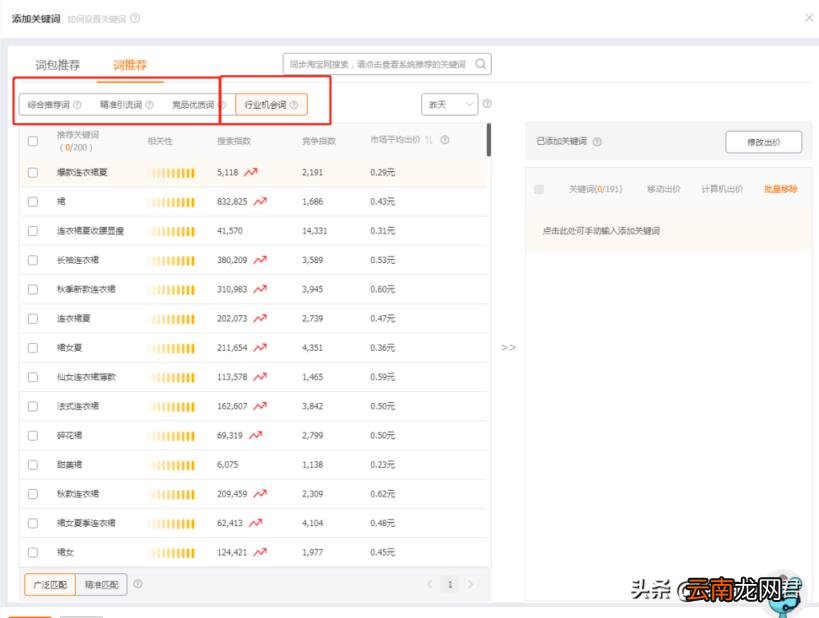This screenshot has height=618, width=819.
Task: Click the next page arrow in pagination
Action: pos(470,584)
